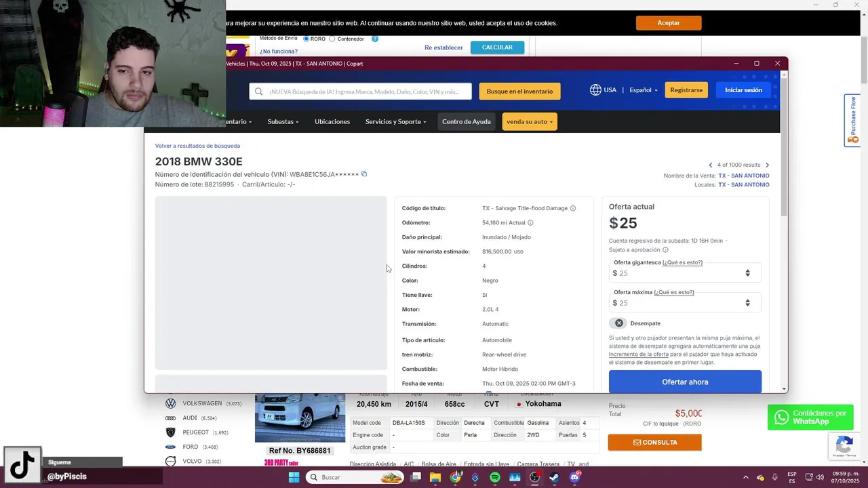The width and height of the screenshot is (868, 488).
Task: Click ¿No funciona? link
Action: pyautogui.click(x=278, y=52)
